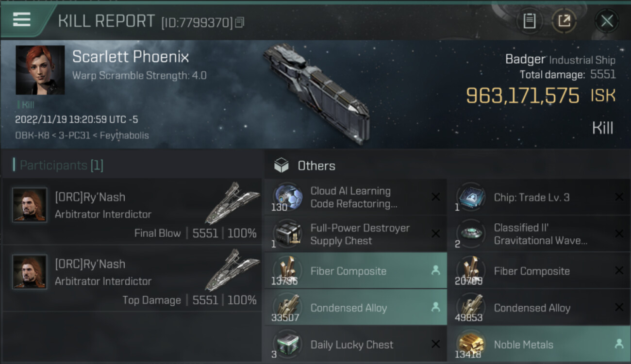Image resolution: width=631 pixels, height=364 pixels.
Task: Open the clipboard notes icon
Action: (529, 21)
